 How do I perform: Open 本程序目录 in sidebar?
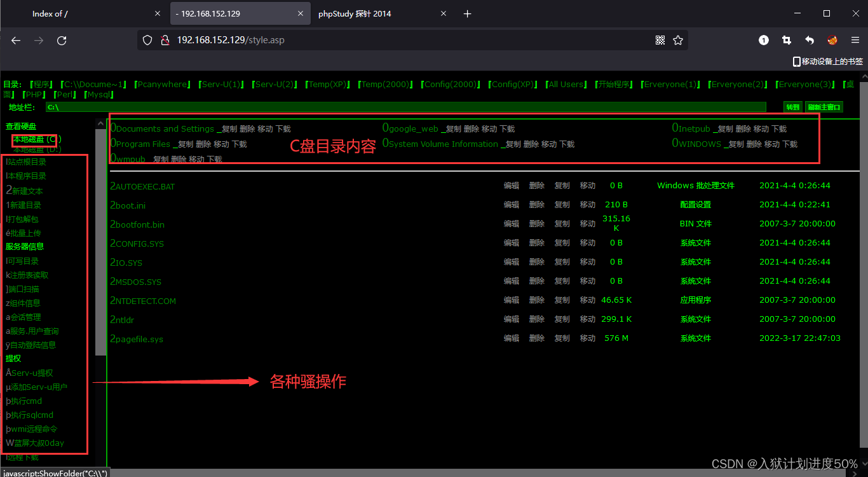[26, 176]
